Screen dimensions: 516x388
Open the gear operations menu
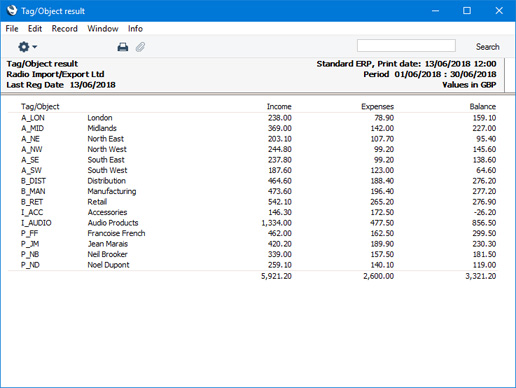point(27,47)
